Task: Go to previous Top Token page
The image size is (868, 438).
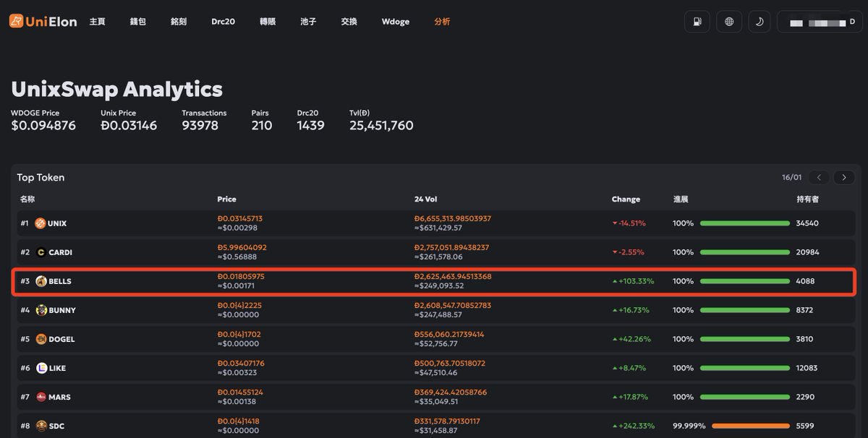Action: point(819,177)
